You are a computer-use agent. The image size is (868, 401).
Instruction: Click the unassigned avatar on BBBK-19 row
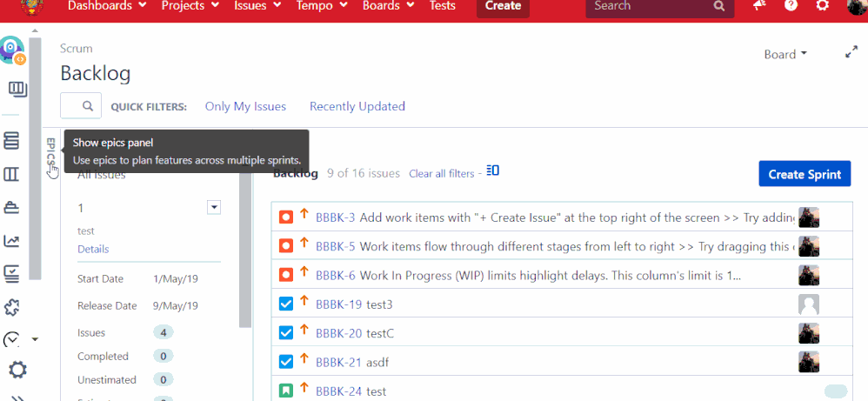coord(809,304)
